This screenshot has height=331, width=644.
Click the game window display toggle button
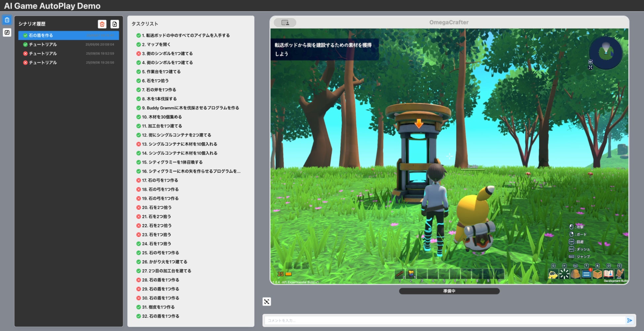click(x=285, y=22)
